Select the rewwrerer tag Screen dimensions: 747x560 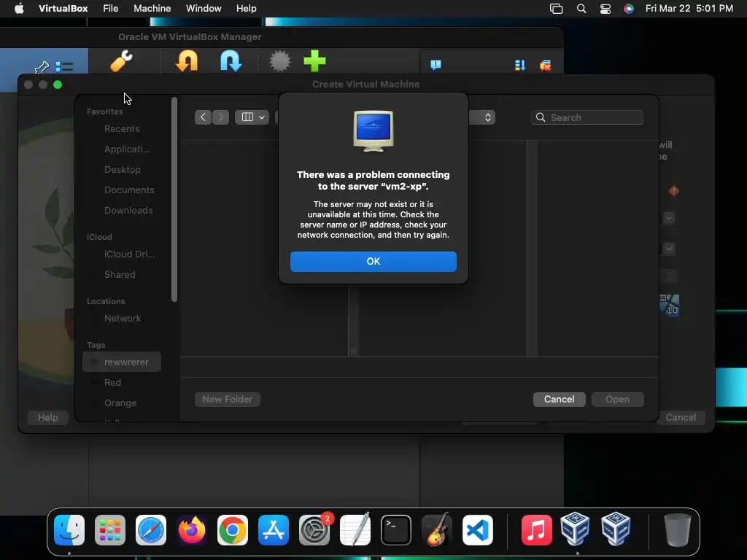coord(122,362)
